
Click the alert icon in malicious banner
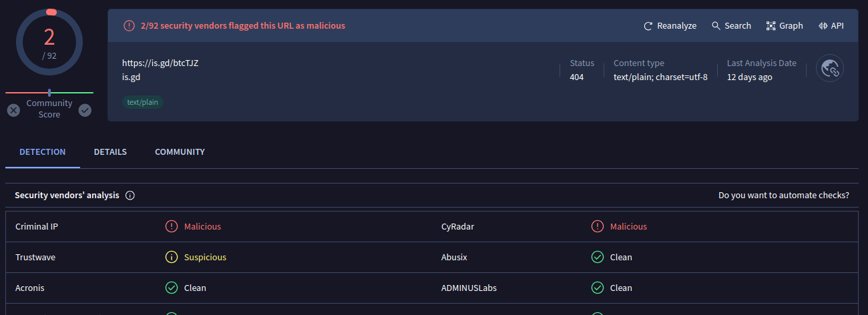tap(129, 26)
